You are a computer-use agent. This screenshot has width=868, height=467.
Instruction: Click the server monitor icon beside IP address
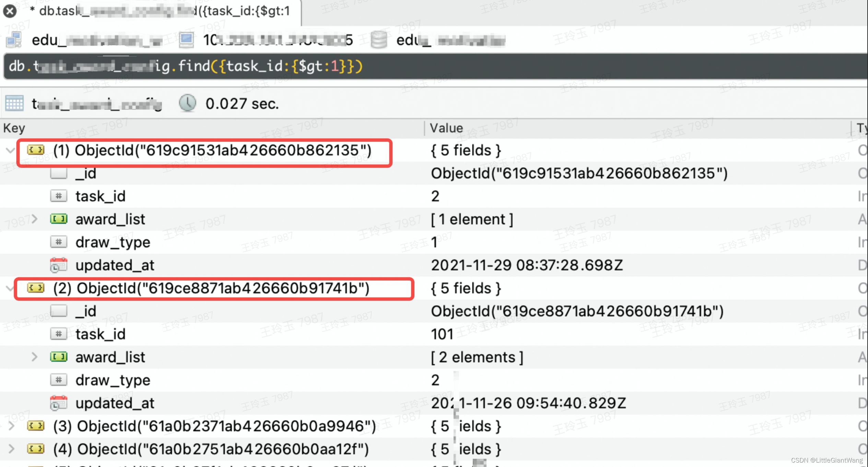(186, 40)
